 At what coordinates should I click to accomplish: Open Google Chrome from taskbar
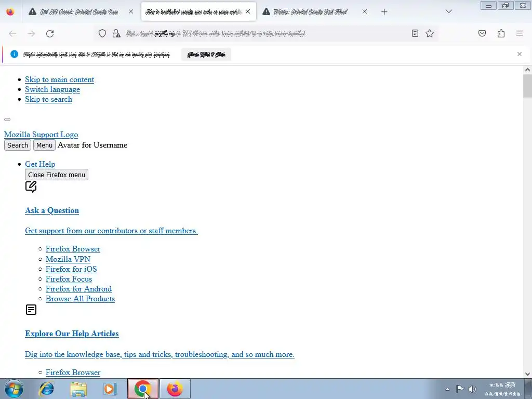click(143, 389)
